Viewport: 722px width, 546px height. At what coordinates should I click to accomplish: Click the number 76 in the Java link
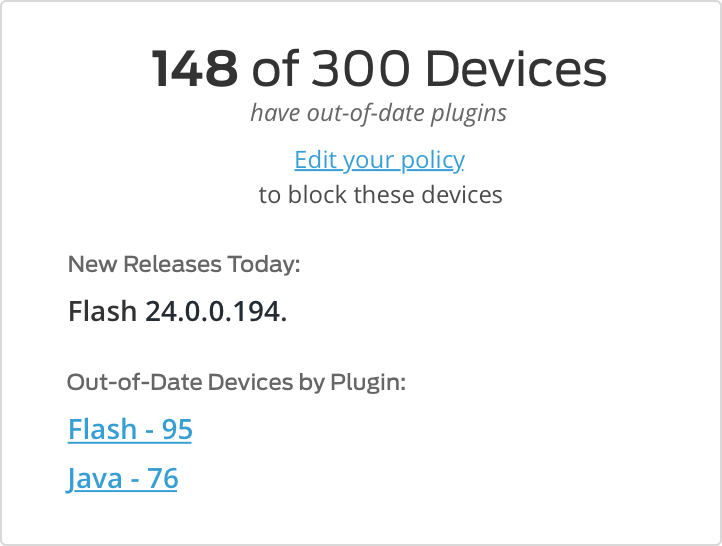[162, 479]
